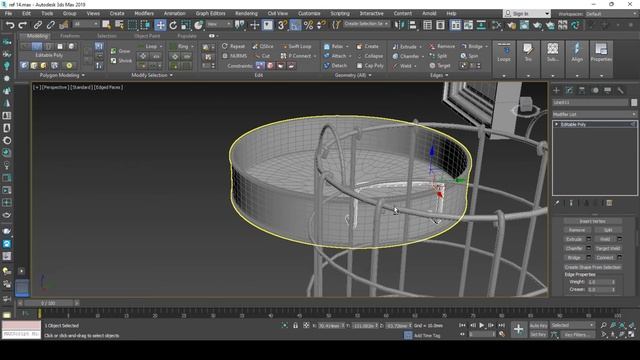Expand the Geometry (All) panel arrow

(x=370, y=75)
